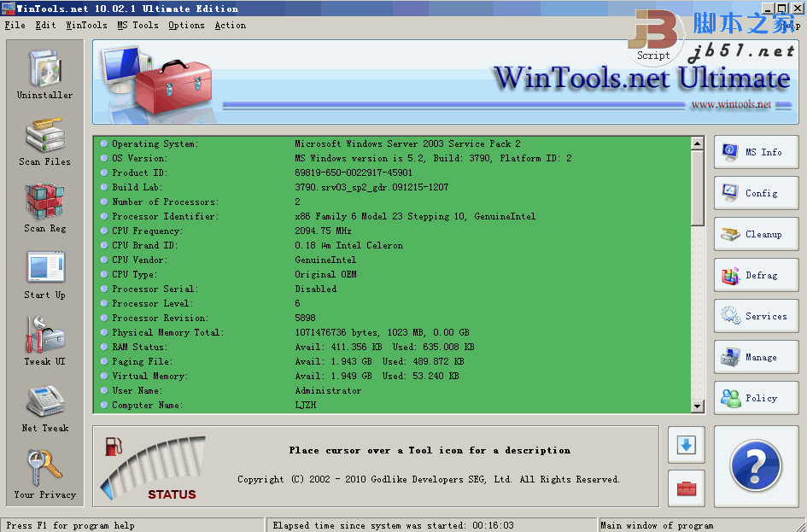This screenshot has height=532, width=807.
Task: Select the 'RAM Status:' row label
Action: tap(138, 347)
